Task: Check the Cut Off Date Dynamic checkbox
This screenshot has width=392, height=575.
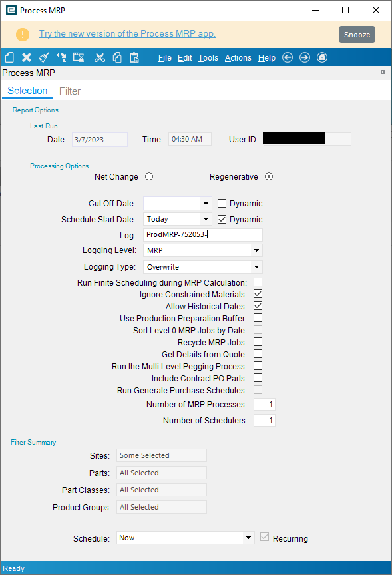Action: (x=222, y=203)
